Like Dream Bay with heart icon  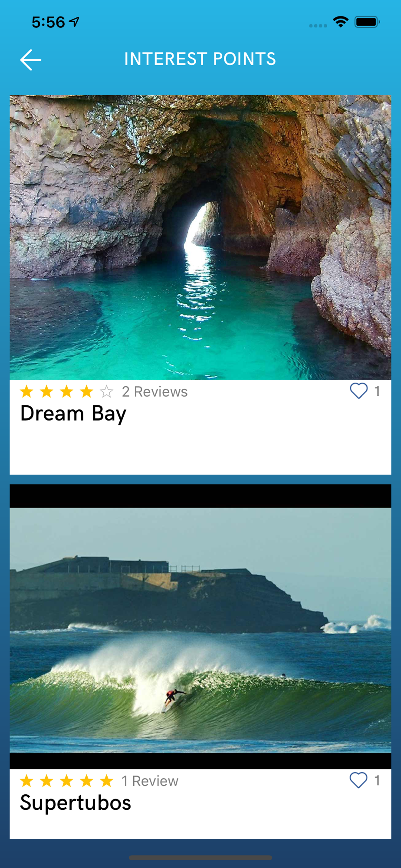point(358,391)
